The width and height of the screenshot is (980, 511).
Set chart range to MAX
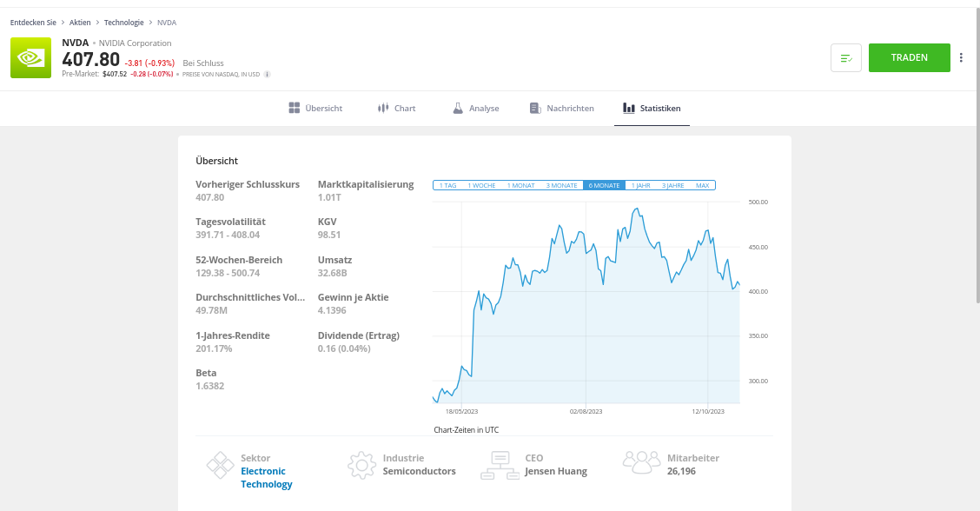coord(703,185)
